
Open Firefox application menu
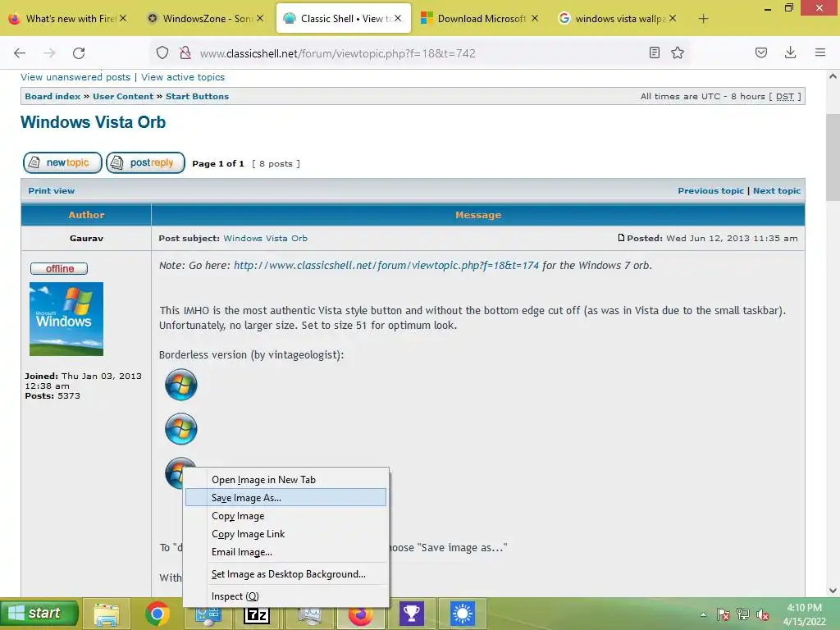[x=820, y=52]
